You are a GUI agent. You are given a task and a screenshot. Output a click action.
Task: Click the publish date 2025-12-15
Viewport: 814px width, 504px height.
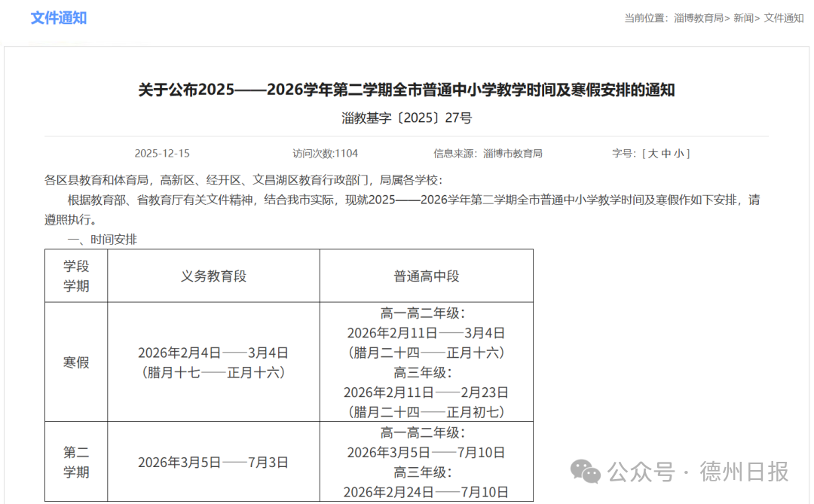pos(162,154)
